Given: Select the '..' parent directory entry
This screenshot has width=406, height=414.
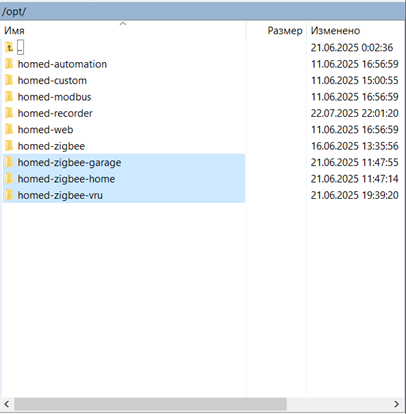Looking at the screenshot, I should (20, 47).
